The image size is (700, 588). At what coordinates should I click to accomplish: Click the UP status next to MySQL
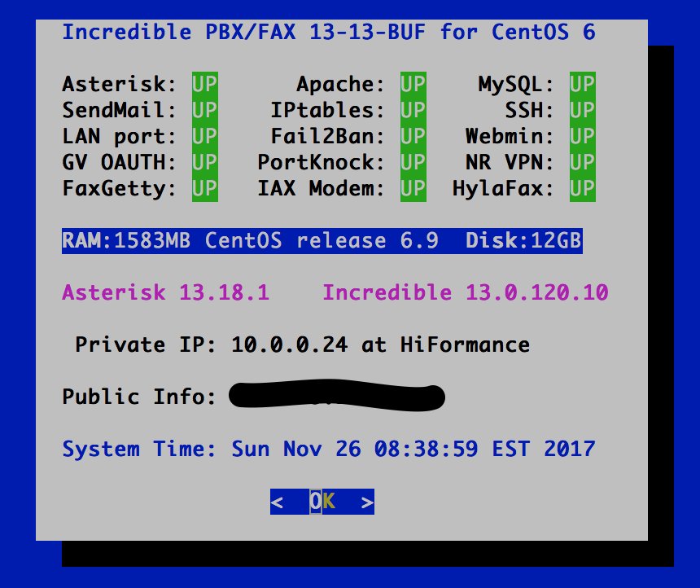pos(583,85)
